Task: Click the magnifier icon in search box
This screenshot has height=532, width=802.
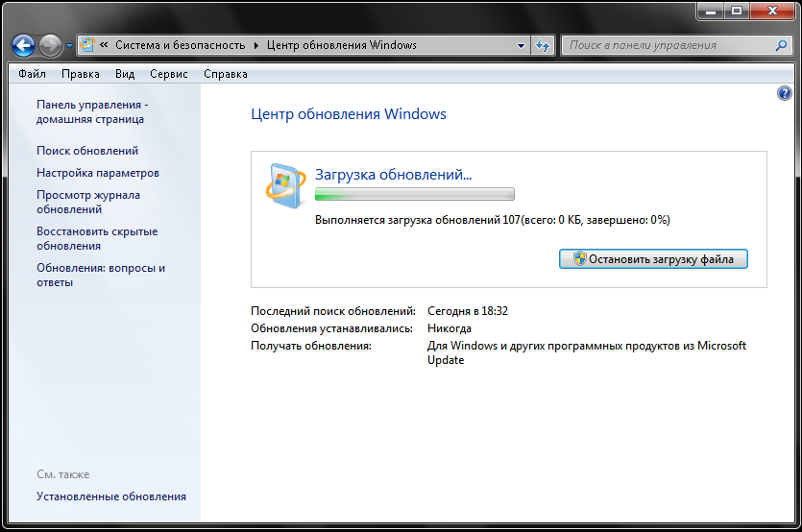Action: pyautogui.click(x=781, y=45)
